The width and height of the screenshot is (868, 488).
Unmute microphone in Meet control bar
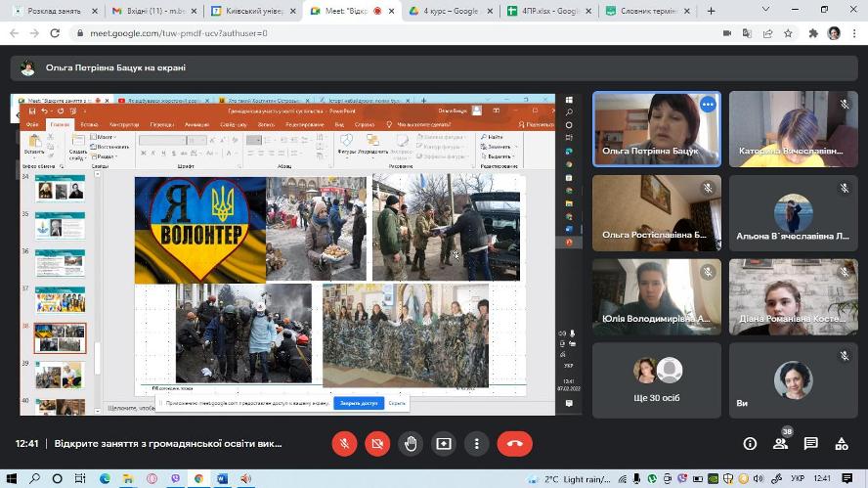tap(343, 443)
